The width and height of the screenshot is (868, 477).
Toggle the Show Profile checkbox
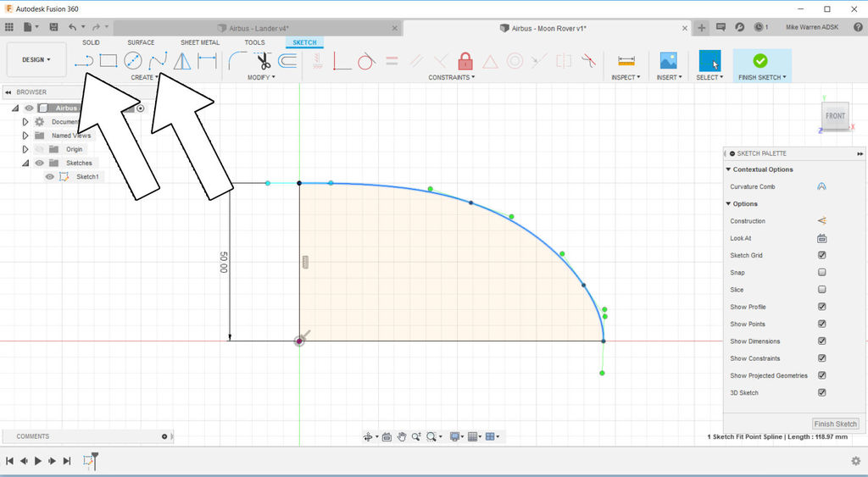click(822, 307)
